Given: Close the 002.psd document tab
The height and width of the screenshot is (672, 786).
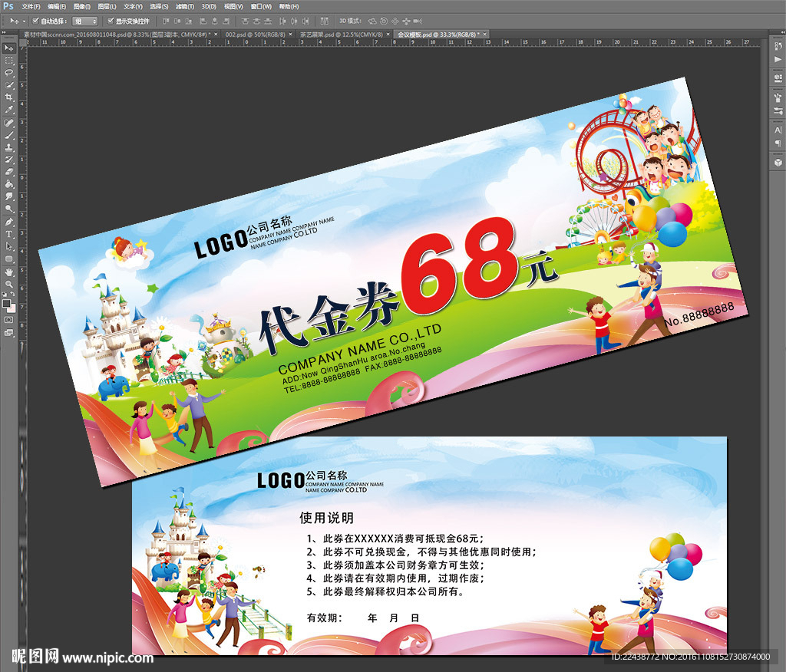Looking at the screenshot, I should (291, 35).
